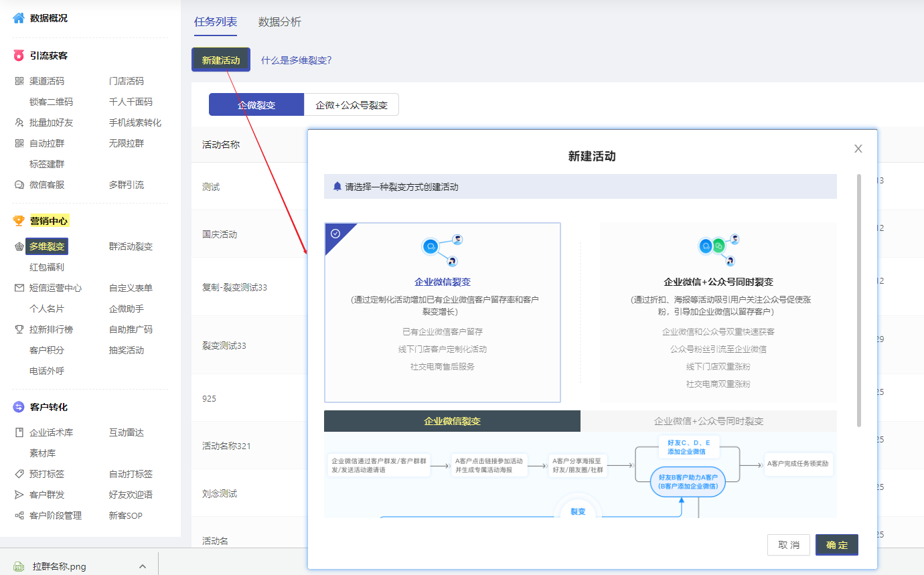Click the 复制-裂变测试33 row name

tap(234, 287)
